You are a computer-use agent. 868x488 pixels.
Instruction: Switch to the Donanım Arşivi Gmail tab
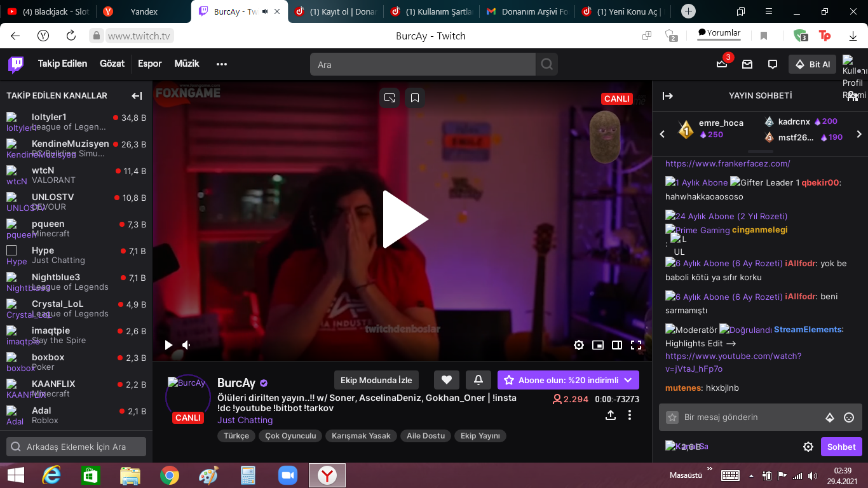coord(527,11)
